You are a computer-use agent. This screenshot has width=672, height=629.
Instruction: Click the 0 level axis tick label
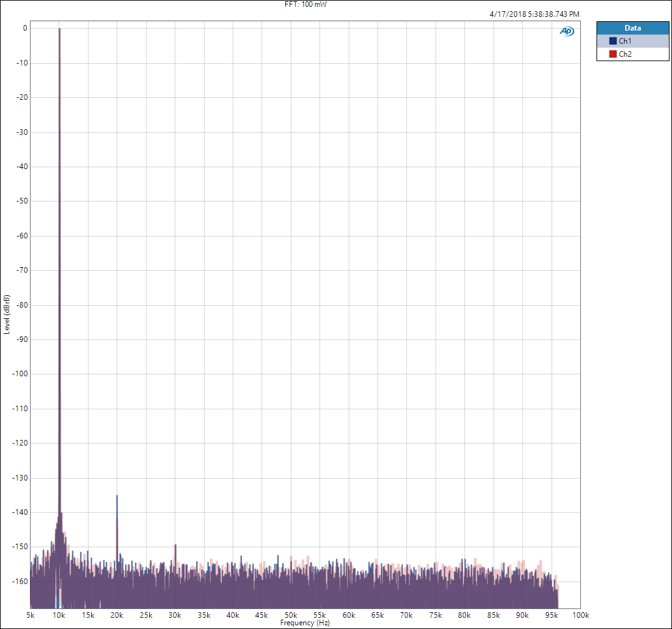[x=25, y=28]
